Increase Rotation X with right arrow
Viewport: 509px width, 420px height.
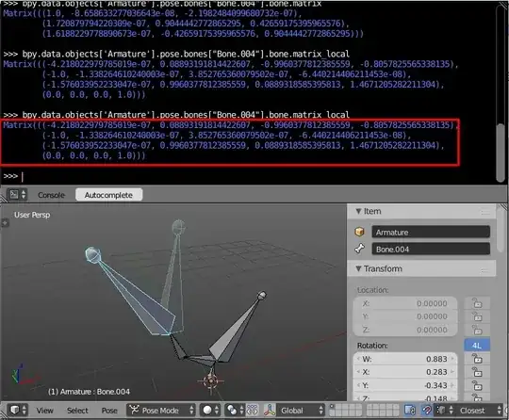[452, 372]
